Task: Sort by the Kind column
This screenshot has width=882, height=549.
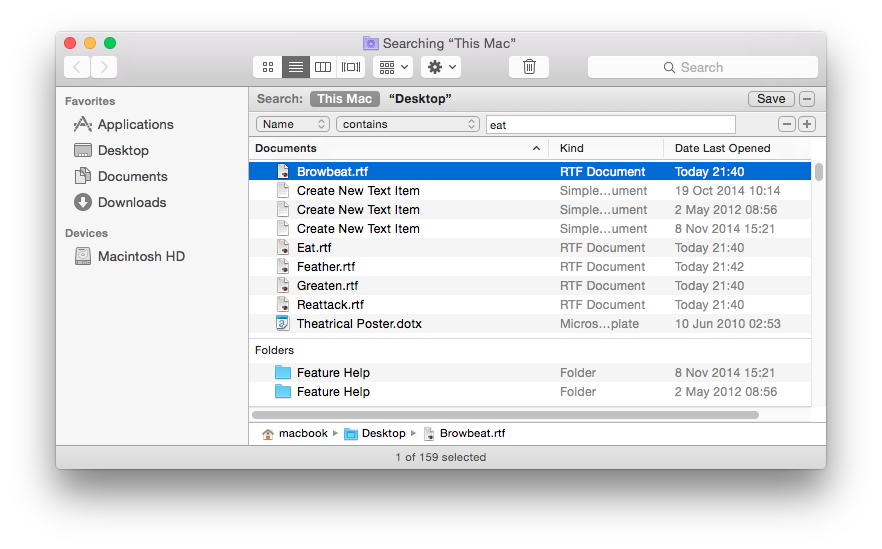Action: click(606, 148)
